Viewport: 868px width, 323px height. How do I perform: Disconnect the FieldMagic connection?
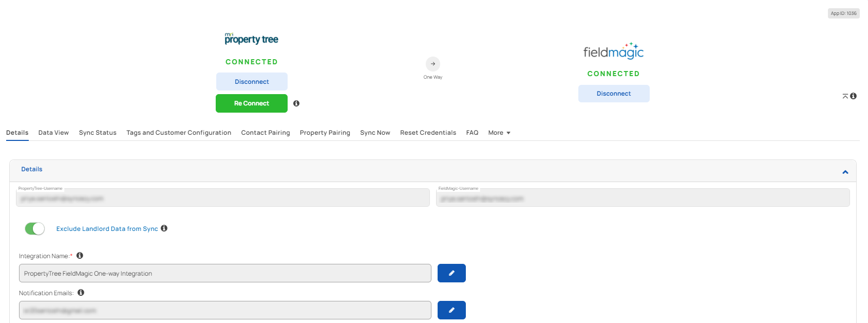tap(614, 94)
